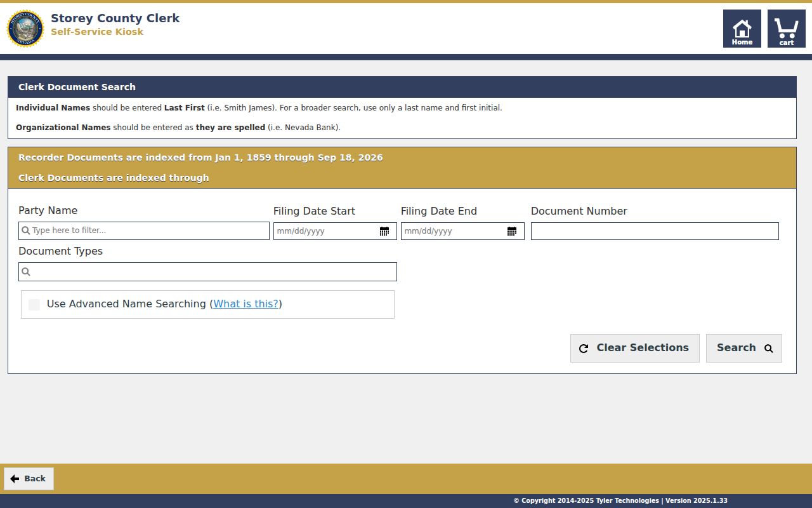Go to the Home icon button
This screenshot has height=508, width=812.
(742, 29)
